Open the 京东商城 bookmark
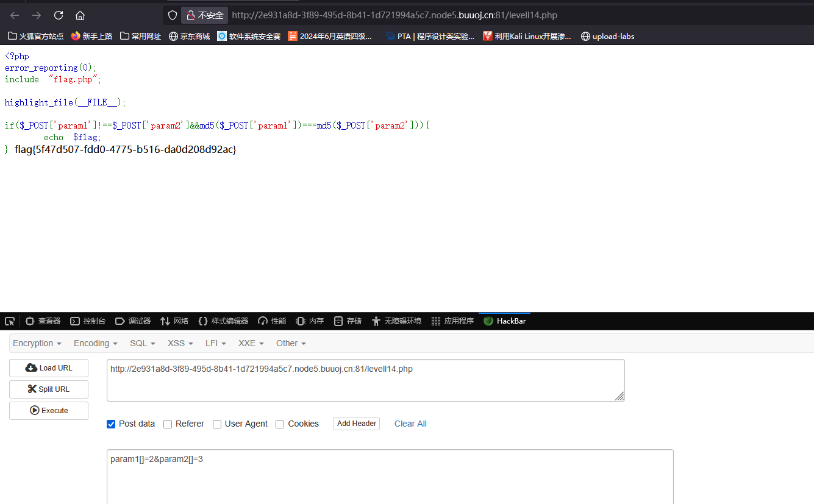This screenshot has height=504, width=814. click(x=189, y=36)
